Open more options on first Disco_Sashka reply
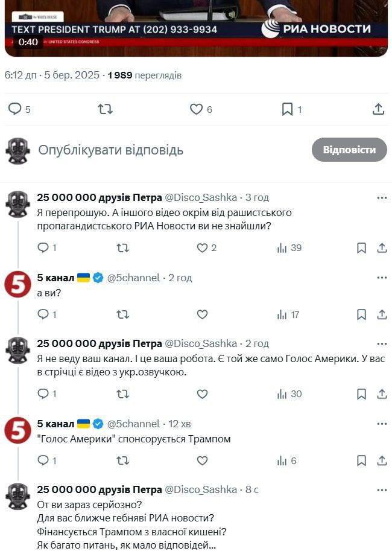392x551 pixels. [381, 197]
